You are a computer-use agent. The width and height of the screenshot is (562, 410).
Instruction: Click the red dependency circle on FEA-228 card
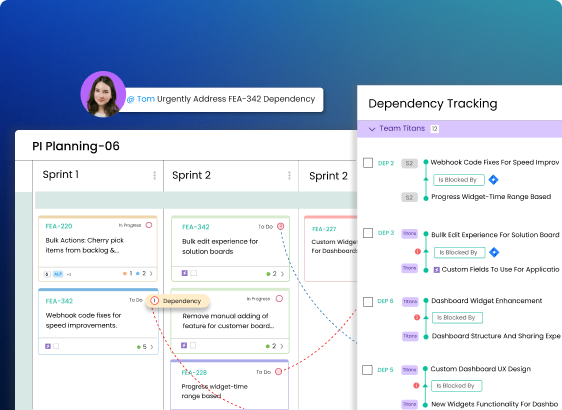(278, 372)
